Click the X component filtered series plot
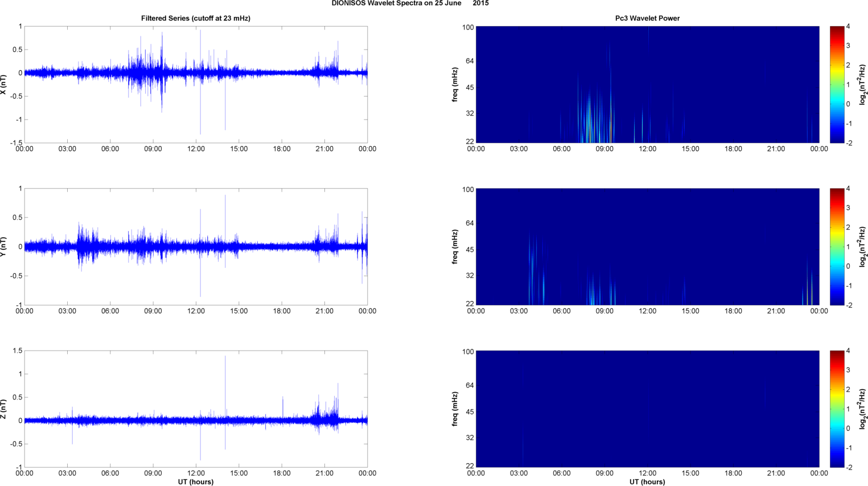 pyautogui.click(x=196, y=84)
